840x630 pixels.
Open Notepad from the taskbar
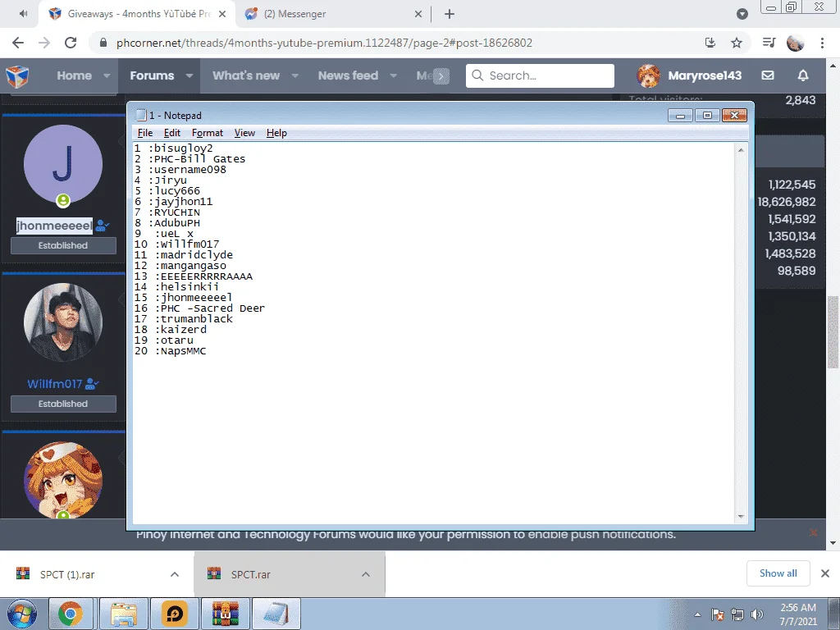point(276,614)
